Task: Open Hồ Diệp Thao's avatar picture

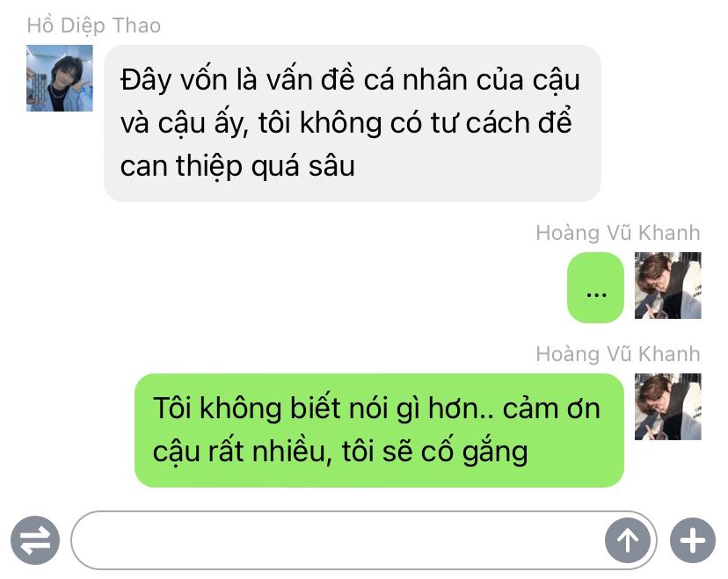Action: [60, 78]
